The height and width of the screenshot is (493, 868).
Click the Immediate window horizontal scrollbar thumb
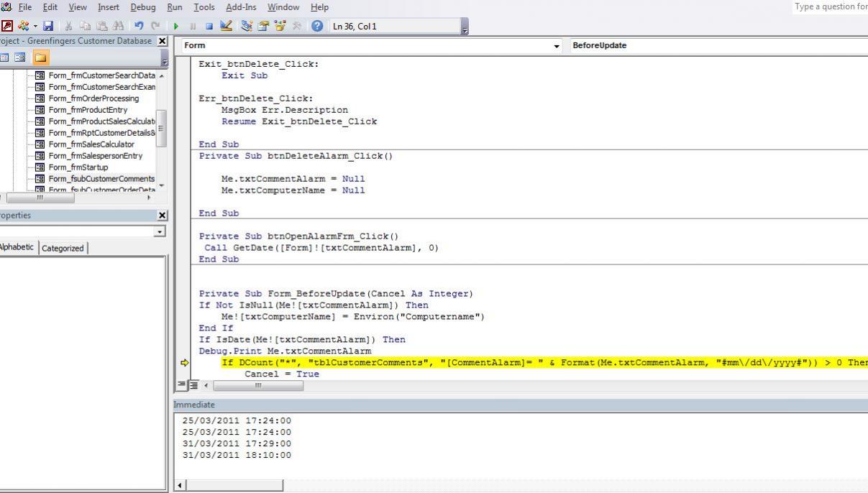pyautogui.click(x=235, y=486)
